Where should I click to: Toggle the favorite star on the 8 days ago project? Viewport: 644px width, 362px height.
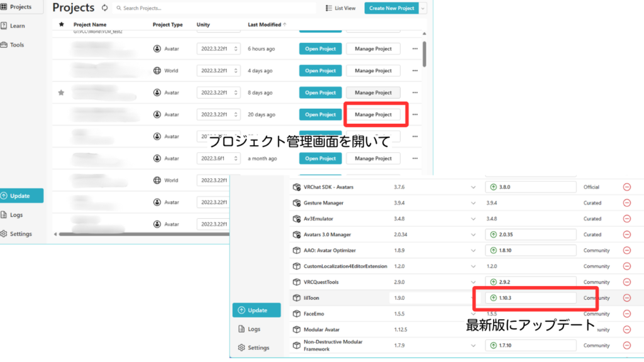61,93
